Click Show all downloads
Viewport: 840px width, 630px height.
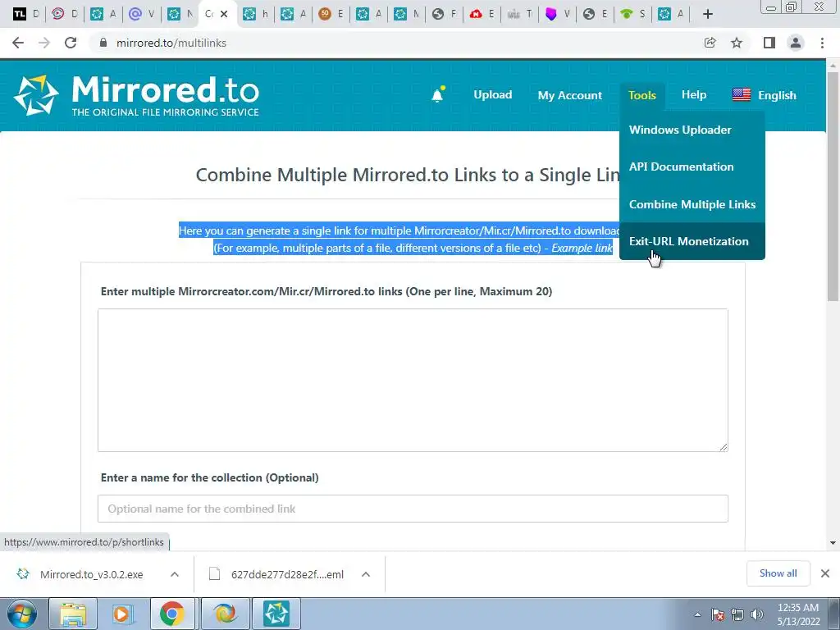[x=778, y=573]
